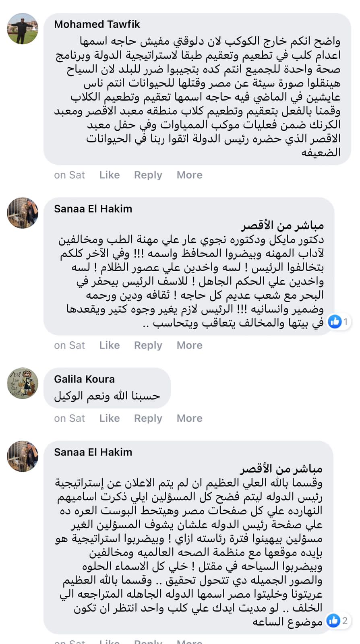Image resolution: width=360 pixels, height=644 pixels.
Task: Open More options under Mohamed Tawfik's comment
Action: click(190, 175)
